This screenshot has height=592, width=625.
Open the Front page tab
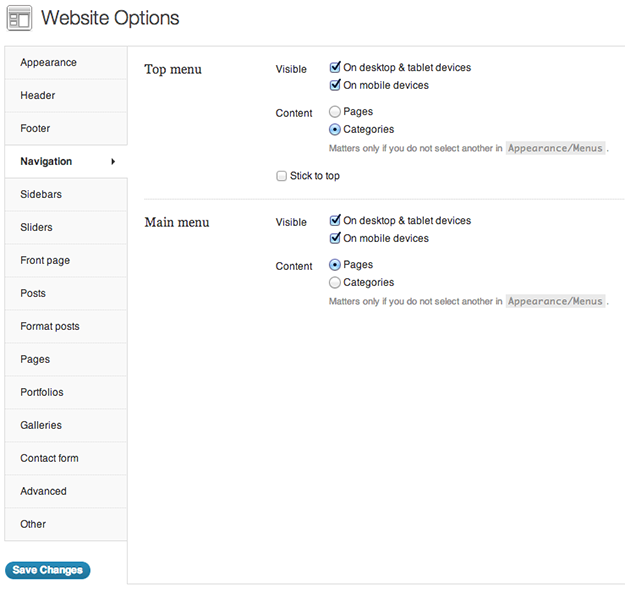45,261
